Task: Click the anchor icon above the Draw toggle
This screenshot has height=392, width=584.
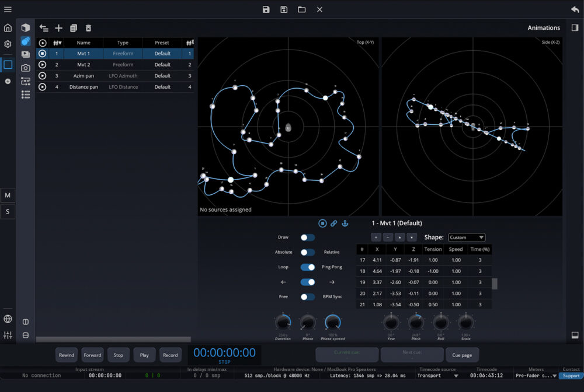Action: tap(345, 223)
